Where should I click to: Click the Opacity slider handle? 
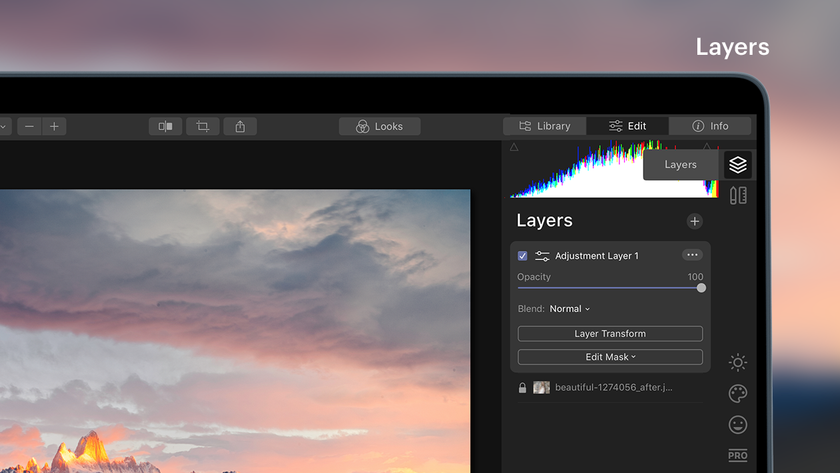tap(701, 288)
